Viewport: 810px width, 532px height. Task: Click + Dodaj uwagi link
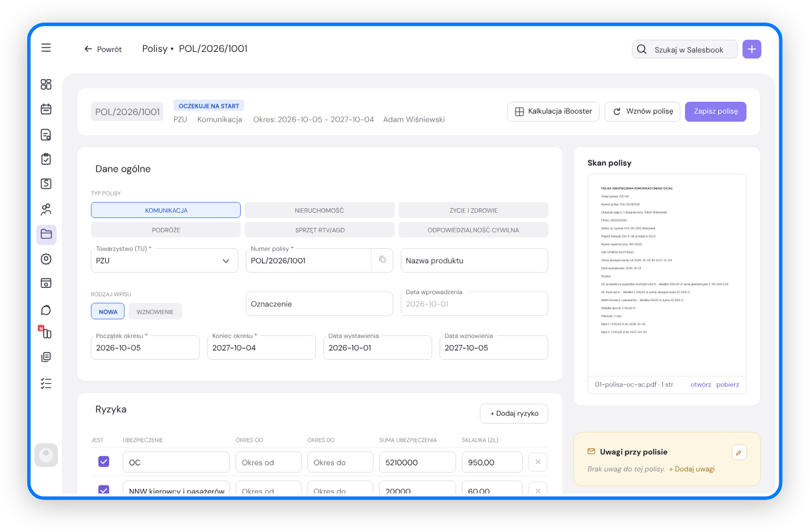(x=692, y=469)
